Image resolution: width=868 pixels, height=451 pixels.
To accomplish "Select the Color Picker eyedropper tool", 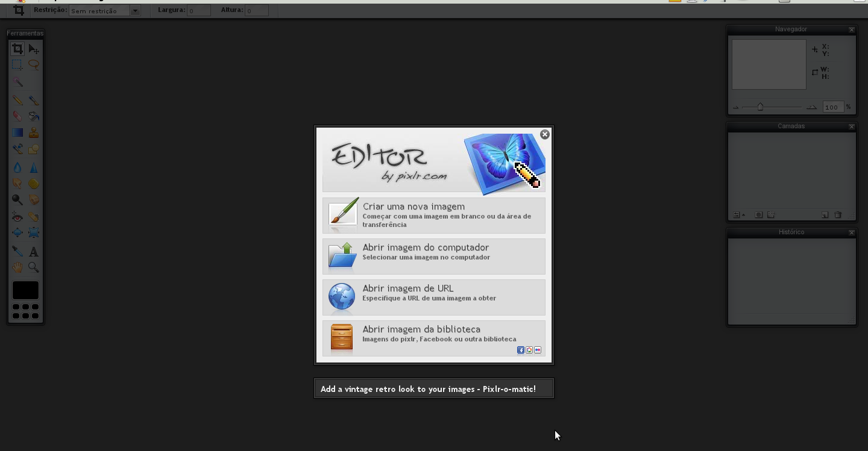I will (17, 251).
